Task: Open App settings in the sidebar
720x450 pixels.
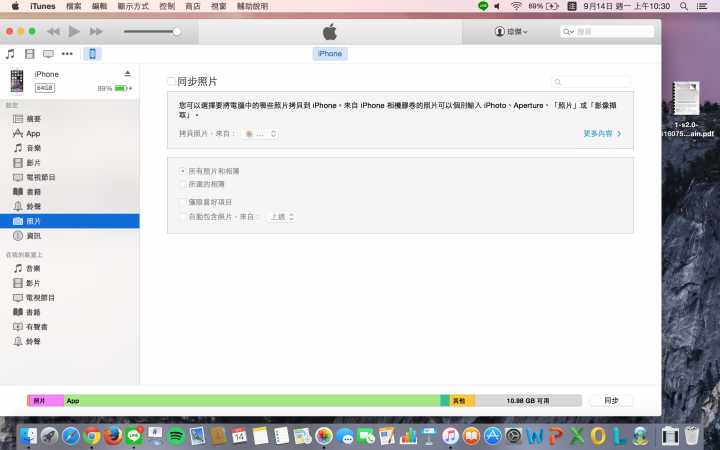Action: (x=70, y=134)
